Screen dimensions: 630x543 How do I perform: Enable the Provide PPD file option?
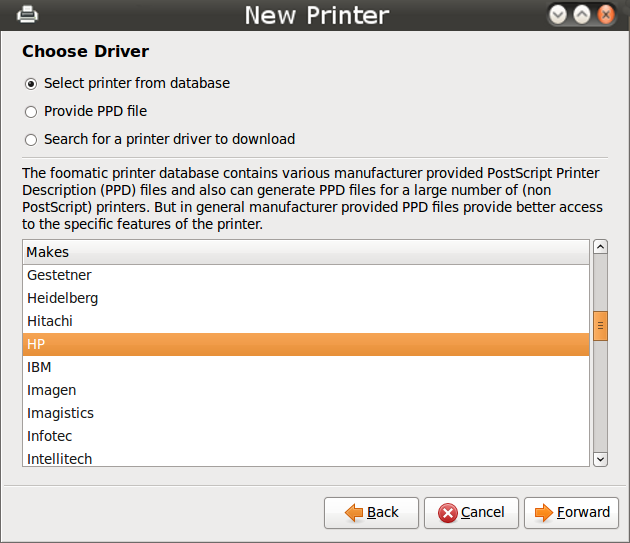pyautogui.click(x=31, y=112)
